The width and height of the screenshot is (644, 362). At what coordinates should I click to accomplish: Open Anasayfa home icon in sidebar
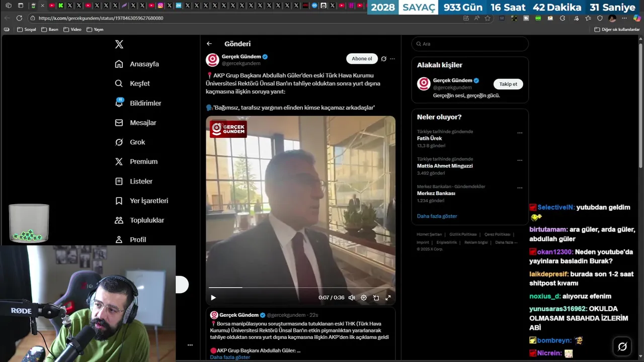pos(119,64)
